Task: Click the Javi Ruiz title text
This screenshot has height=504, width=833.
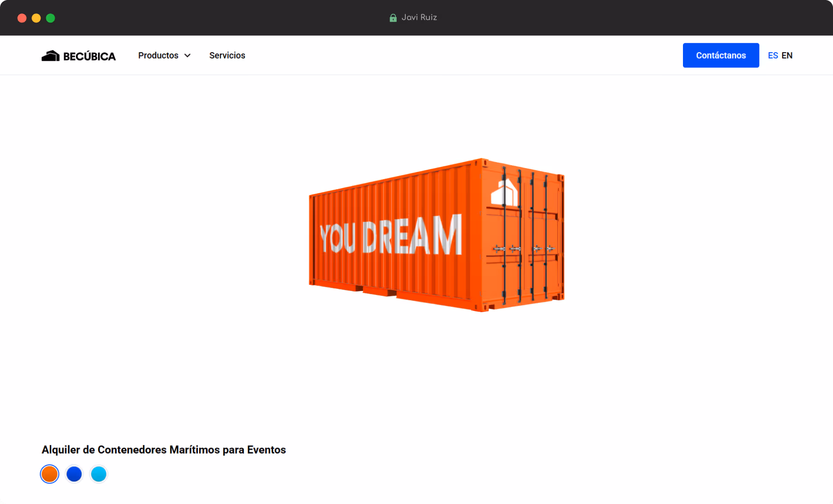Action: pos(419,18)
